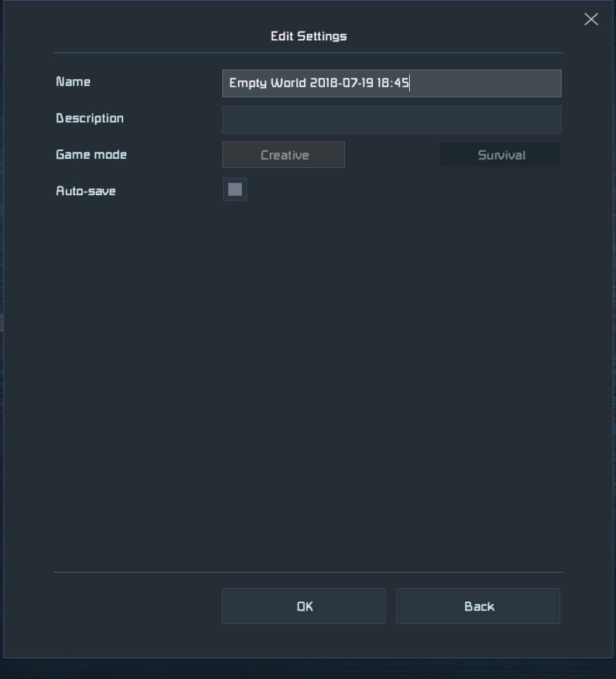Switch game mode to Survival
The width and height of the screenshot is (616, 679).
pos(500,155)
